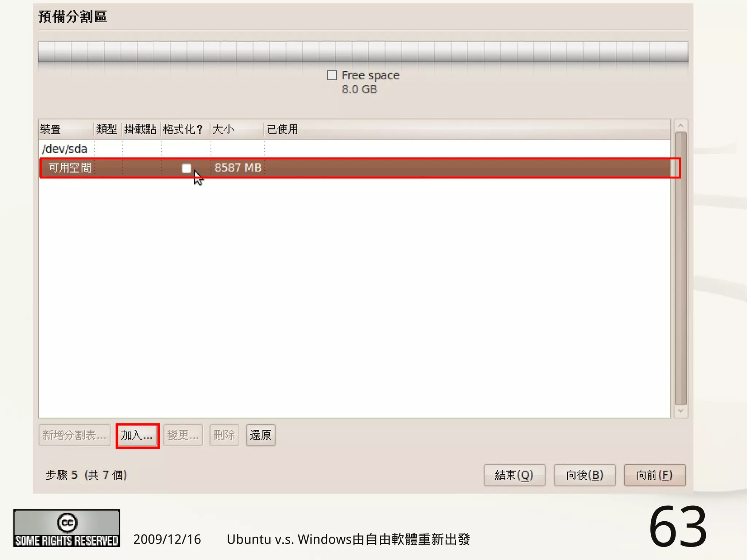Image resolution: width=747 pixels, height=560 pixels.
Task: Click the 變更... change button
Action: click(x=183, y=435)
